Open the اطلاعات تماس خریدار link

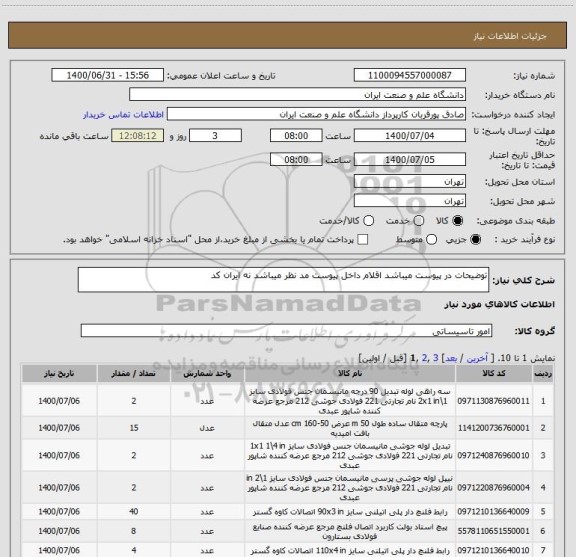[x=123, y=115]
